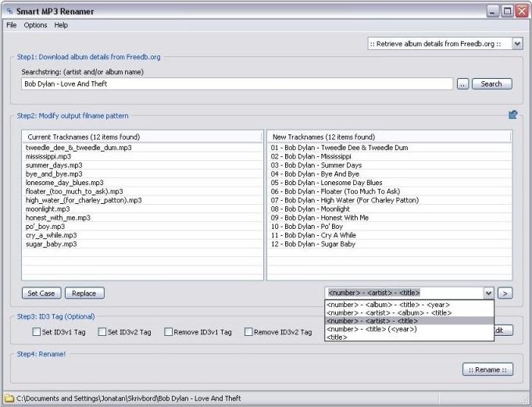
Task: Select moonlight.mp3 in current tracknames
Action: coord(142,209)
